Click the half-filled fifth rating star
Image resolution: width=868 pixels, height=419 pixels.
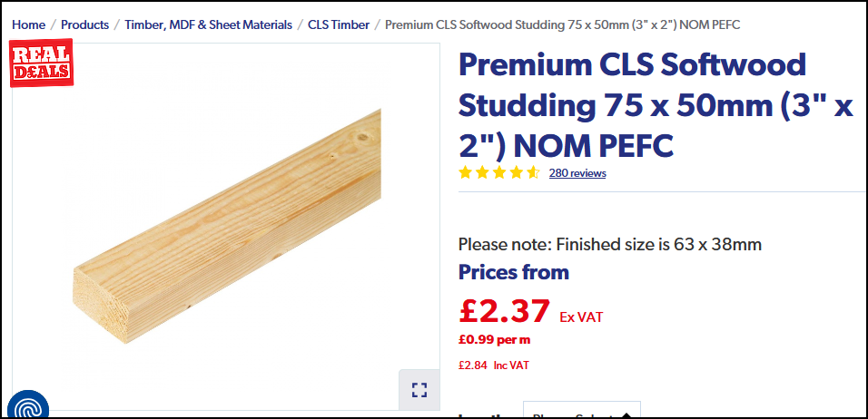[x=533, y=173]
